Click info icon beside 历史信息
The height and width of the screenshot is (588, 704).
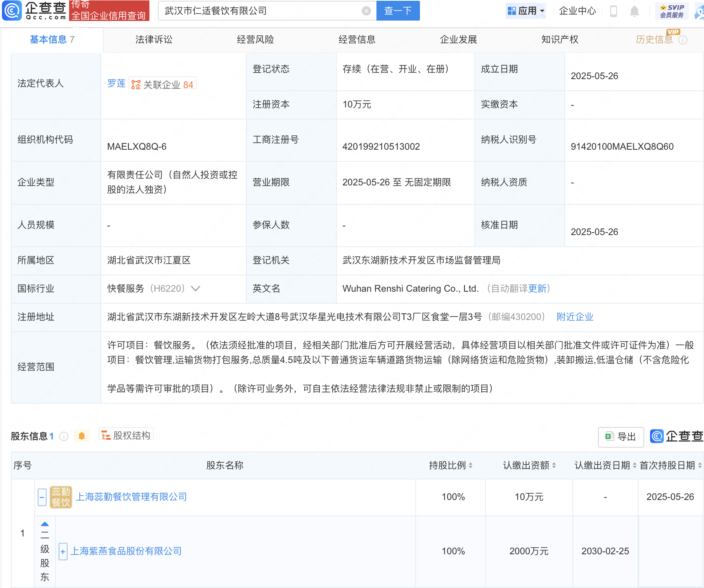683,40
